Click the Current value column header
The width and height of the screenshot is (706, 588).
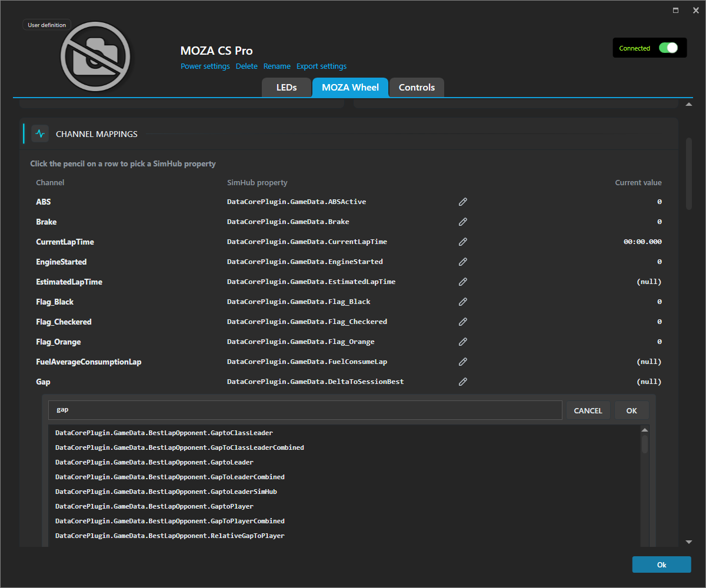pyautogui.click(x=638, y=183)
